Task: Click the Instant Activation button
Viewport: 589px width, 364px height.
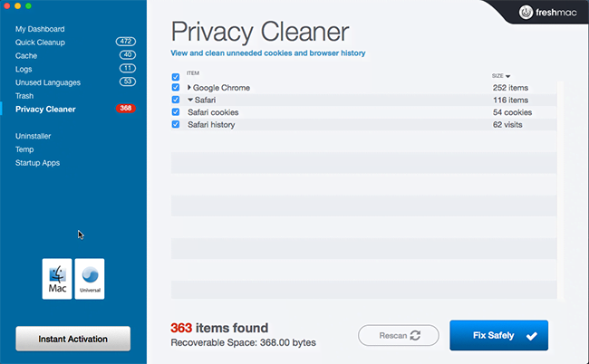Action: pyautogui.click(x=72, y=339)
